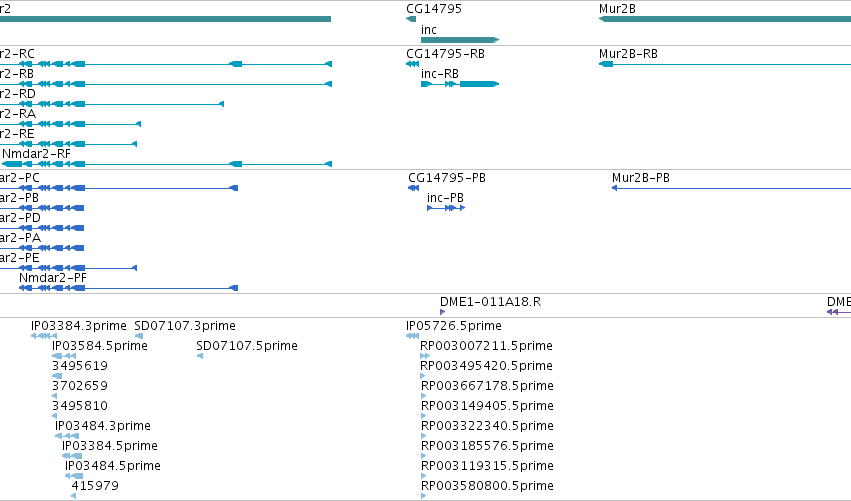This screenshot has width=851, height=501.
Task: Select the IP03484.5prime feature glyph
Action: pyautogui.click(x=74, y=476)
